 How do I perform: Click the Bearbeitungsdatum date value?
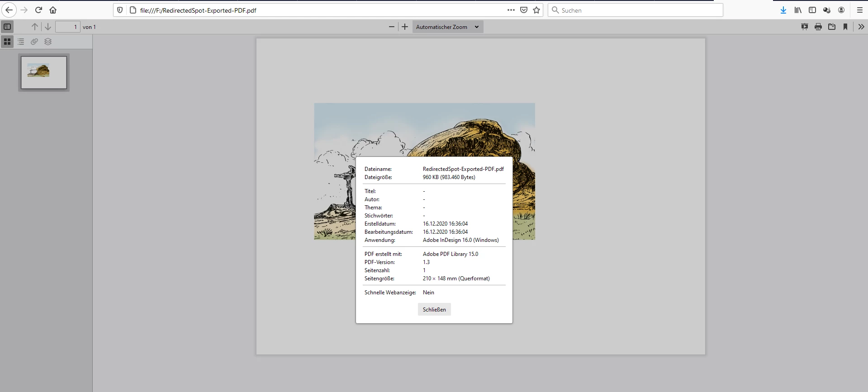tap(446, 232)
